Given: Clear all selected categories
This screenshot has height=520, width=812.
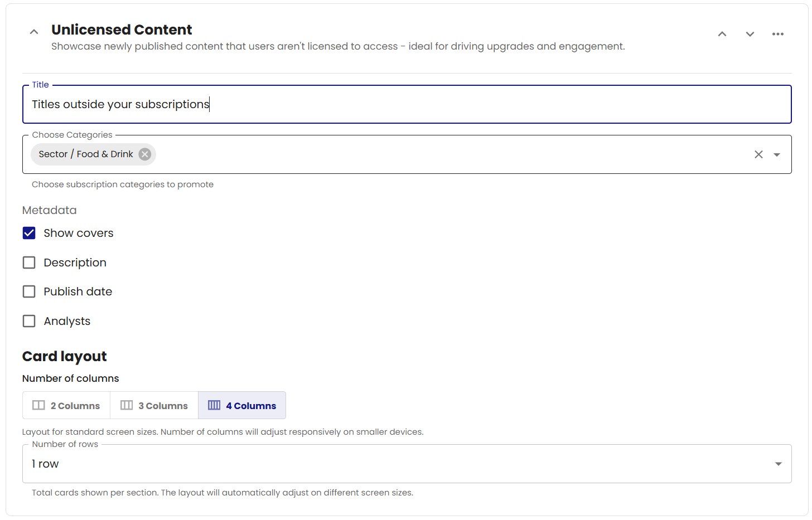Looking at the screenshot, I should pyautogui.click(x=758, y=154).
